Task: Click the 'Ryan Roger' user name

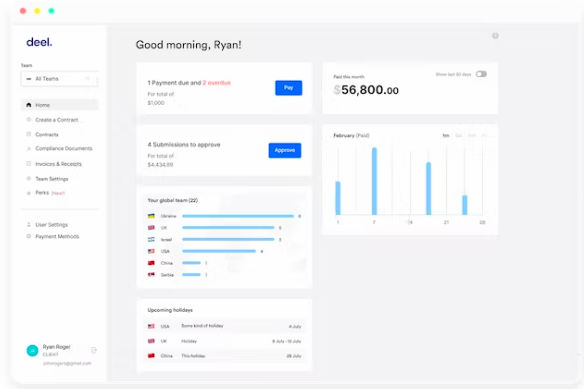Action: pyautogui.click(x=56, y=347)
